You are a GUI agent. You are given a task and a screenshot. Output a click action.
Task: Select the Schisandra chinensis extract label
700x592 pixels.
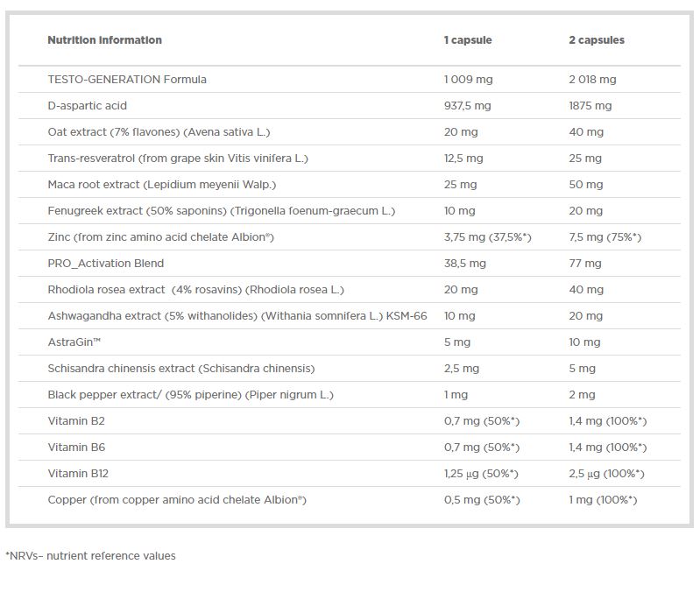point(180,369)
